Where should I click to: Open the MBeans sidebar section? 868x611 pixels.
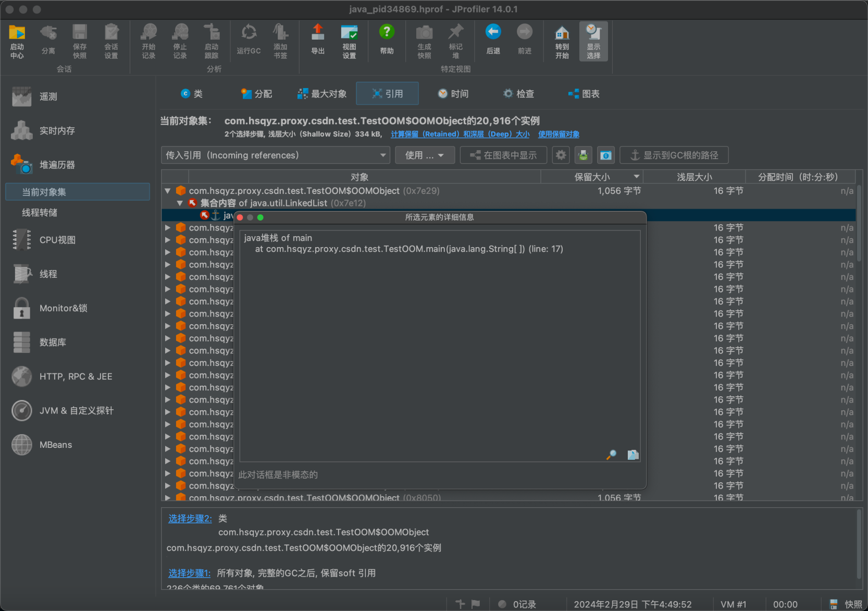(x=42, y=445)
